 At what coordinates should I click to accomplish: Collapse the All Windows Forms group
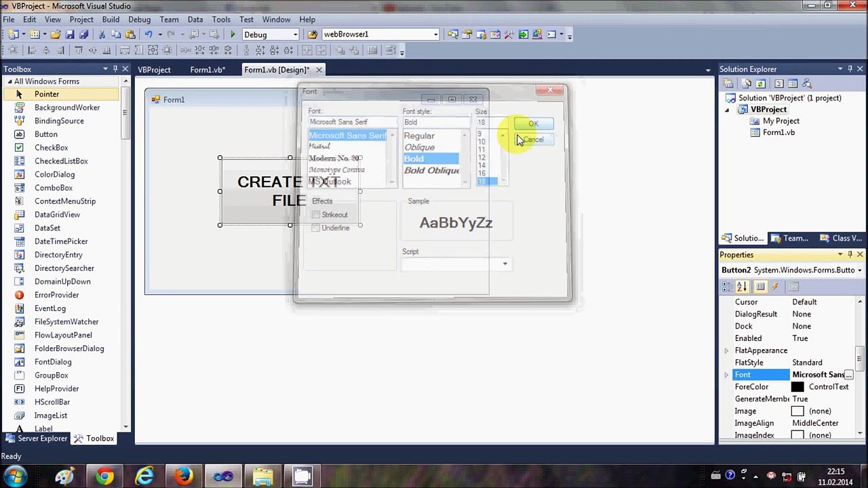pyautogui.click(x=9, y=81)
